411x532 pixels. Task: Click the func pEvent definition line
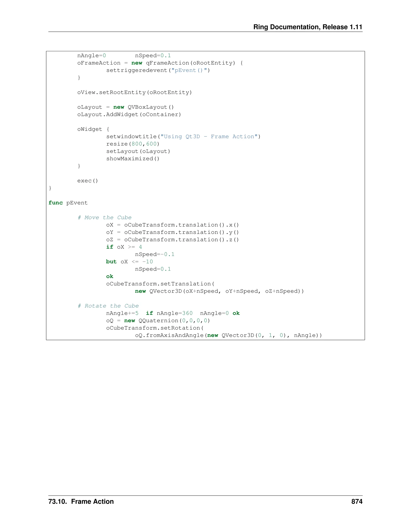click(68, 203)
